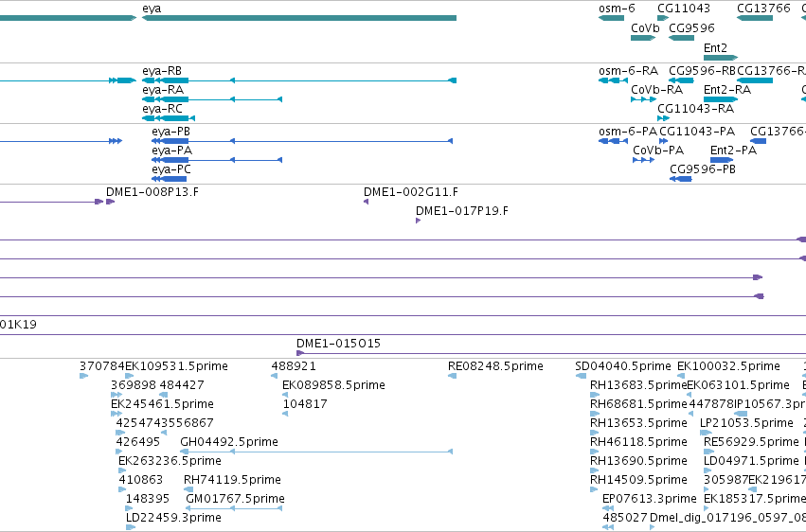Click the eya-RC transcript label
The width and height of the screenshot is (806, 532).
pos(163,109)
